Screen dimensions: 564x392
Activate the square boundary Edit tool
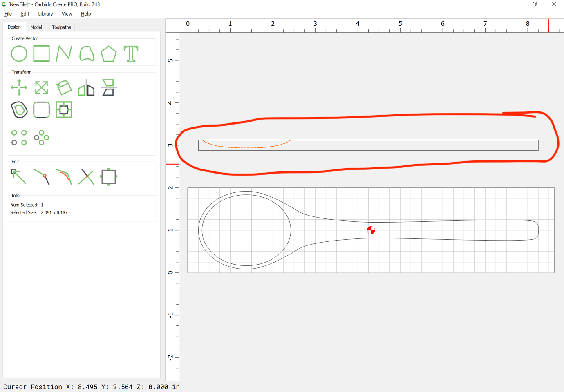pyautogui.click(x=109, y=177)
